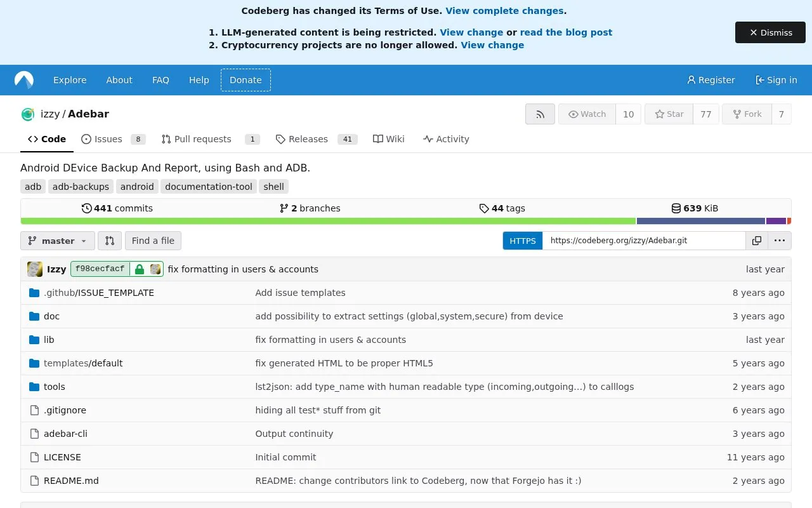Go to the Wiki tab

click(x=389, y=139)
